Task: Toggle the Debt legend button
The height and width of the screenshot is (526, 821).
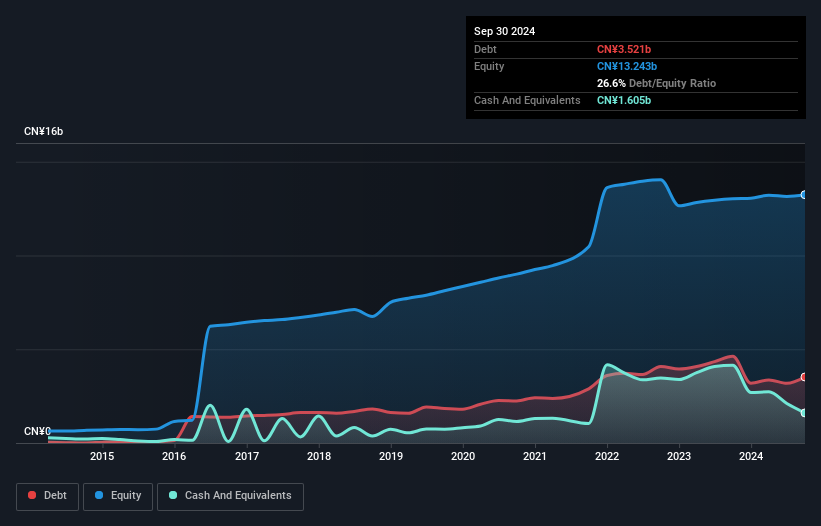Action: pyautogui.click(x=48, y=496)
